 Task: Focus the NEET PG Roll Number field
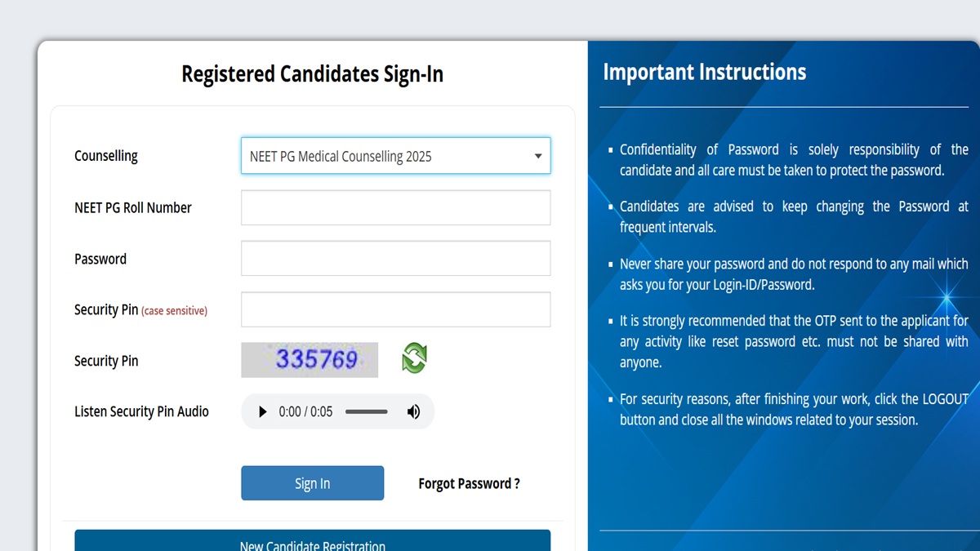(395, 207)
